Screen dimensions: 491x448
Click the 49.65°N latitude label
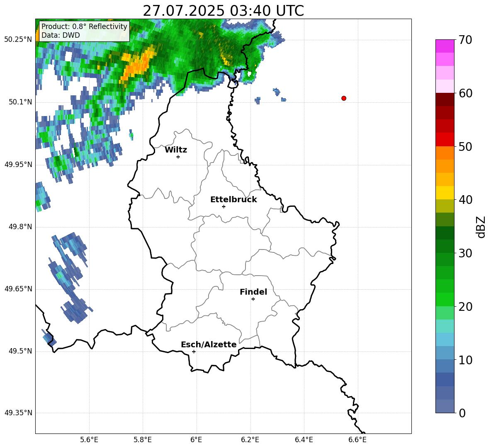(18, 289)
